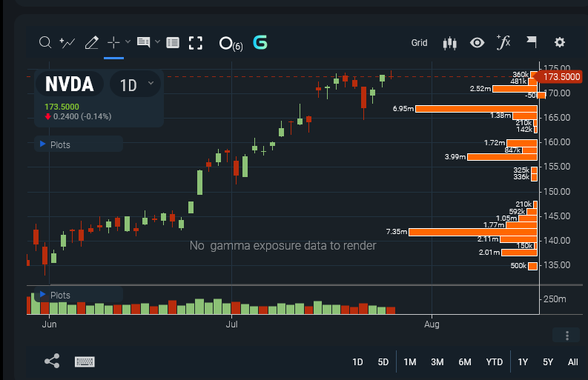
Task: Click the Aug date axis label
Action: click(x=432, y=324)
